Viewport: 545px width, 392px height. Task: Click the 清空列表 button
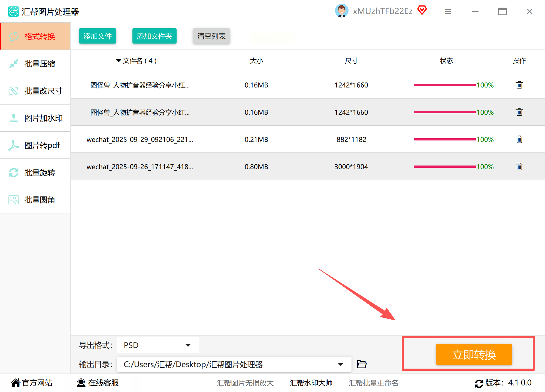click(x=211, y=36)
